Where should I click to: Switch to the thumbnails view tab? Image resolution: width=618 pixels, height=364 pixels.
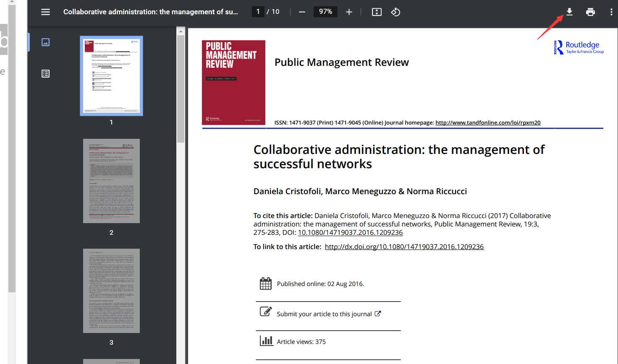pyautogui.click(x=45, y=42)
